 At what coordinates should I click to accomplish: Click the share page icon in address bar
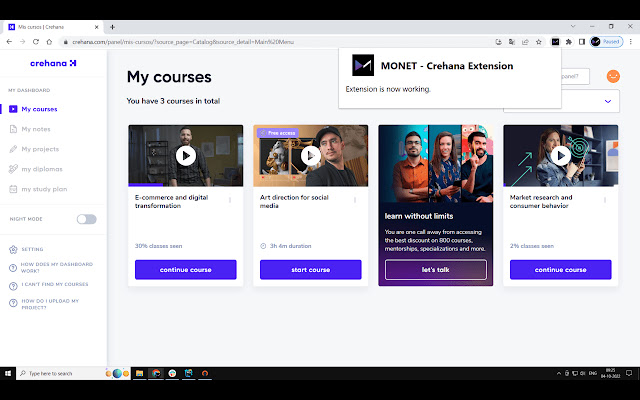point(525,42)
